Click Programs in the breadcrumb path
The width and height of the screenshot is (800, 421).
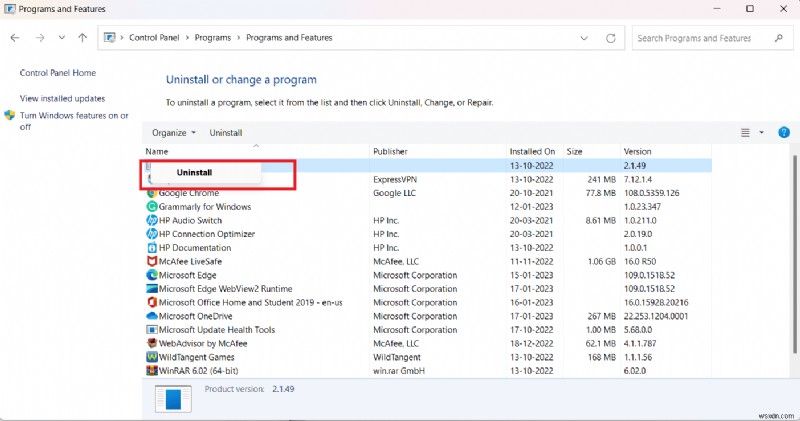point(213,38)
